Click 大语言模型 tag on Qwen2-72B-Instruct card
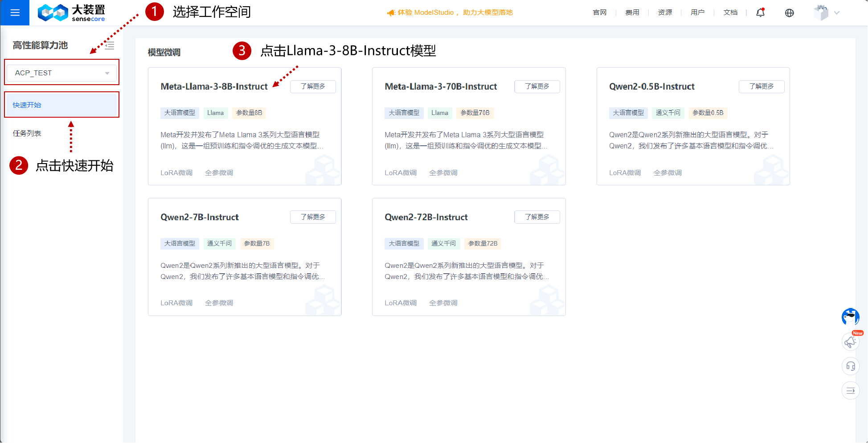The image size is (868, 443). point(404,243)
